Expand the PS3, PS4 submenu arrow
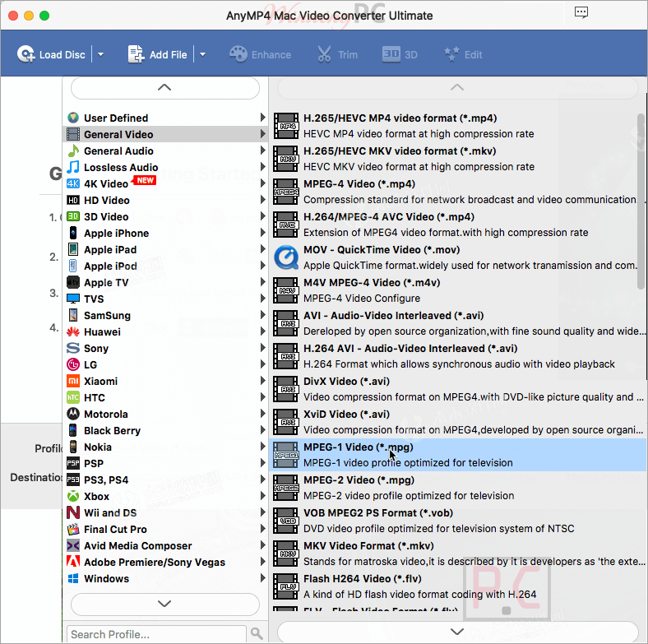The image size is (648, 644). (x=262, y=479)
